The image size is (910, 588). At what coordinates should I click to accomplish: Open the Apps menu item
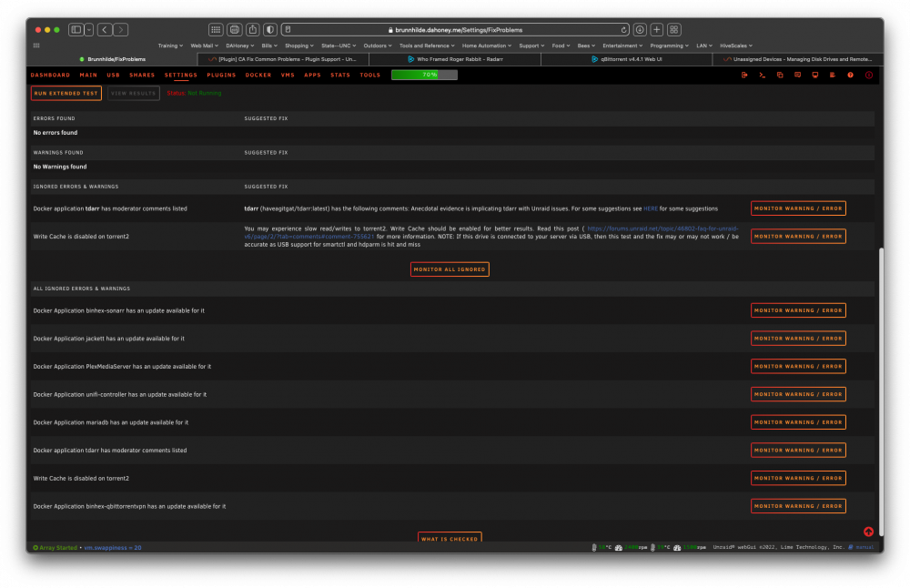coord(312,75)
